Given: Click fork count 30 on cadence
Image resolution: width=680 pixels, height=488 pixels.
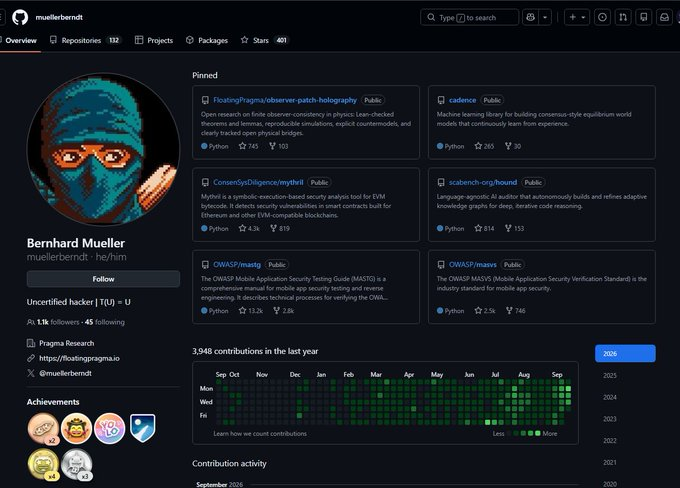Looking at the screenshot, I should coord(513,146).
